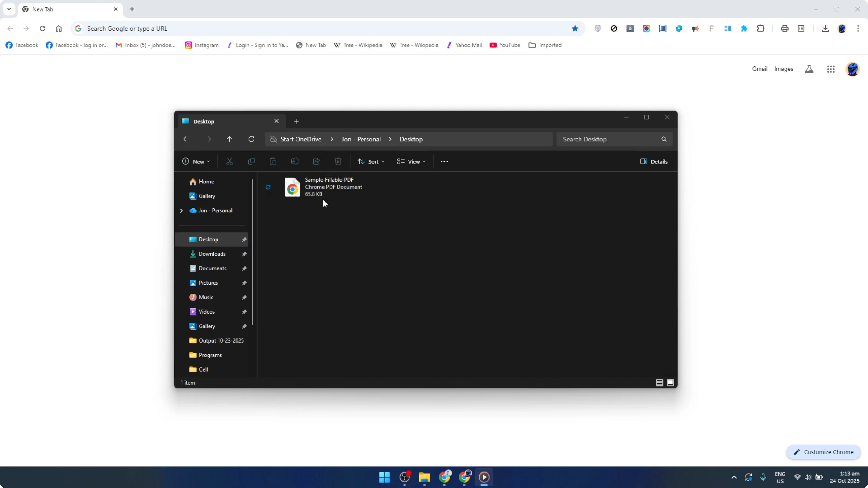Screen dimensions: 868x488
Task: Click the Customize Chrome button
Action: tap(823, 452)
